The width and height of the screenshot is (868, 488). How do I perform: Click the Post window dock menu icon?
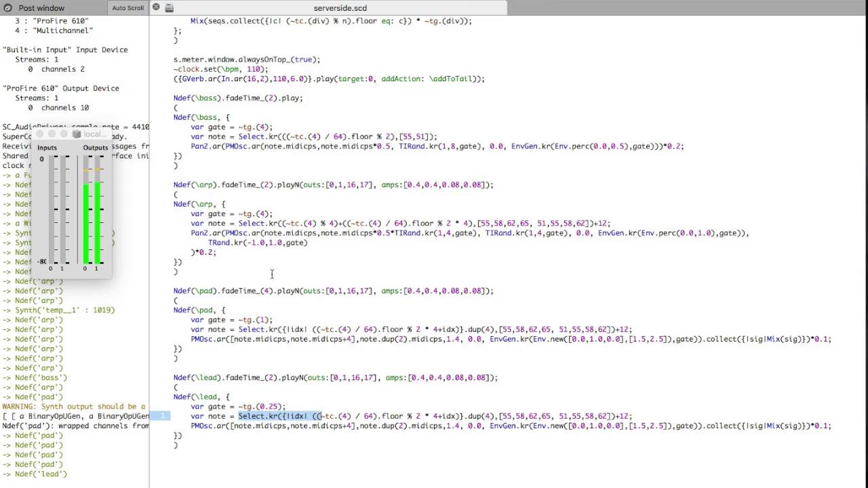click(x=8, y=7)
